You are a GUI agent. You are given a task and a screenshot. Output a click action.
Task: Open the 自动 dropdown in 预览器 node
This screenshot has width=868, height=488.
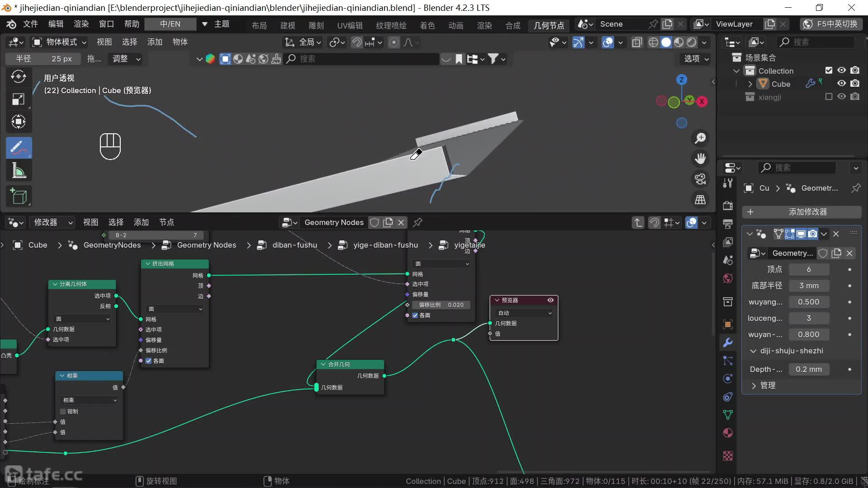(x=524, y=313)
